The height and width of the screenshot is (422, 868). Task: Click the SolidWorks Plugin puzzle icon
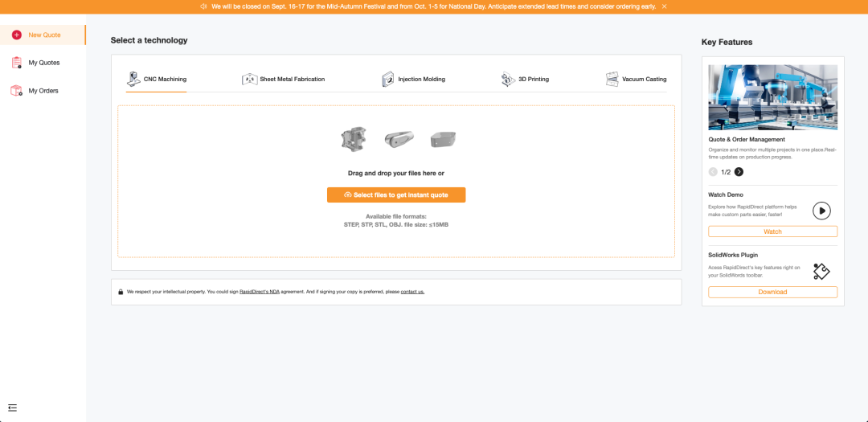(822, 272)
